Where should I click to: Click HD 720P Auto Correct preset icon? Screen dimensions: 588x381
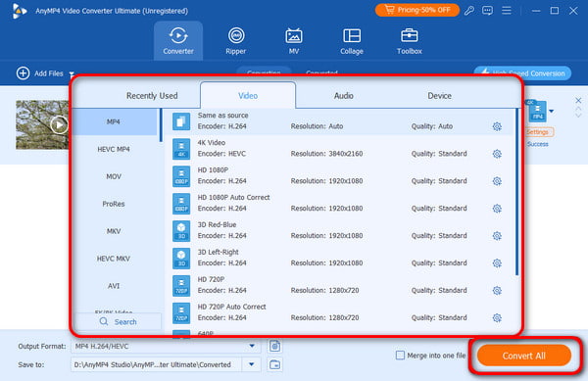click(181, 312)
